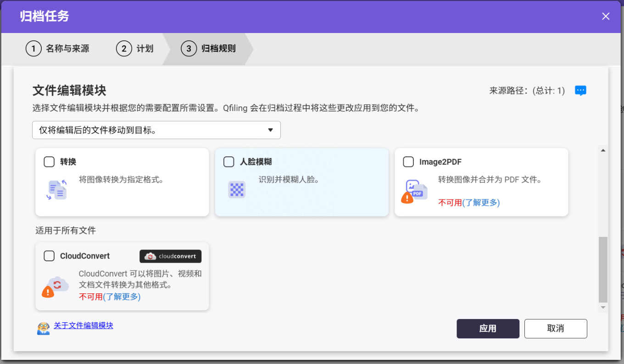624x364 pixels.
Task: Go to step 1 名称与来源
Action: 57,49
